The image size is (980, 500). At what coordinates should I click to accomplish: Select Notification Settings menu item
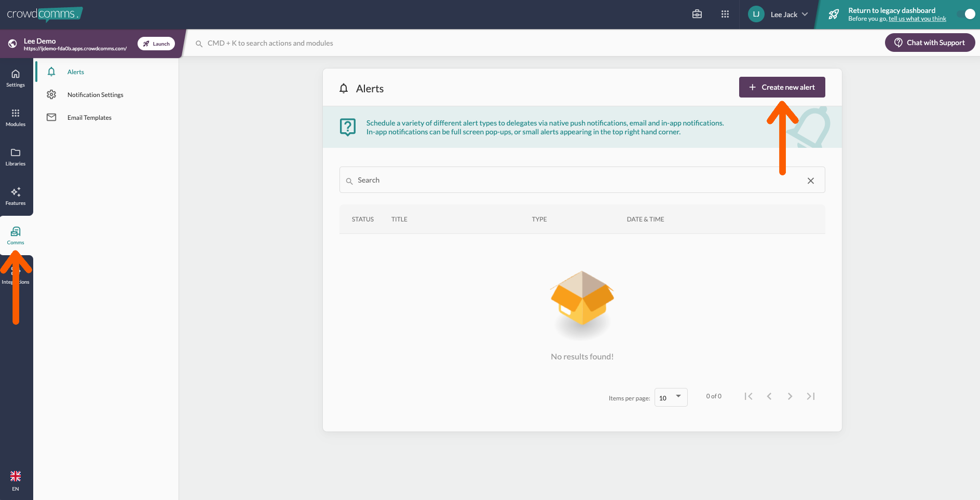[96, 95]
